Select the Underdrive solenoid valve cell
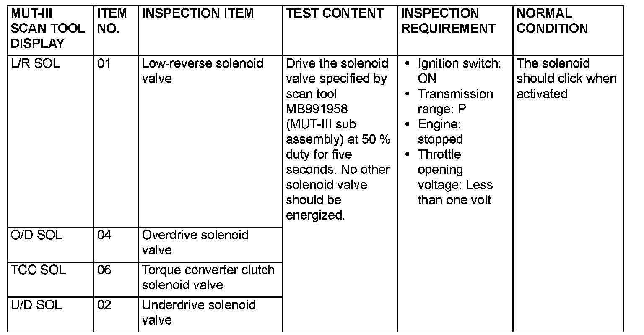This screenshot has height=335, width=644. click(x=199, y=312)
